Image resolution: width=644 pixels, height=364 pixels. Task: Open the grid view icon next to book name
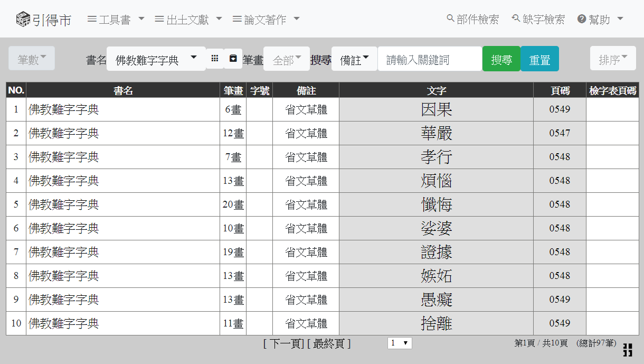click(215, 59)
